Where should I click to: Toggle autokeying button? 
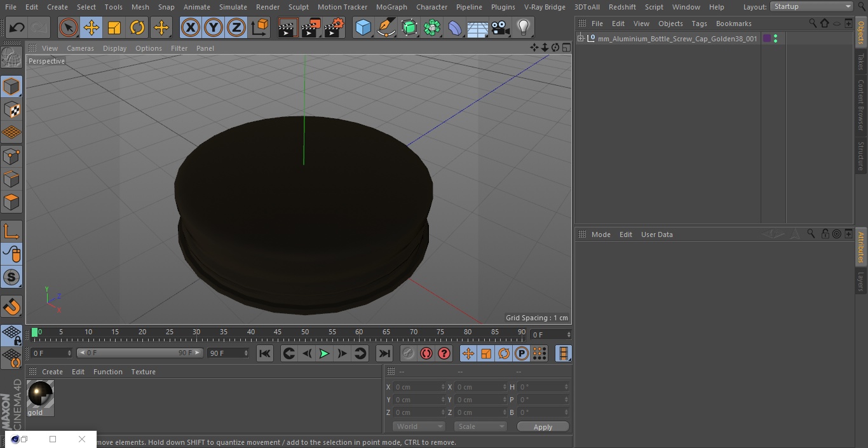click(x=426, y=353)
